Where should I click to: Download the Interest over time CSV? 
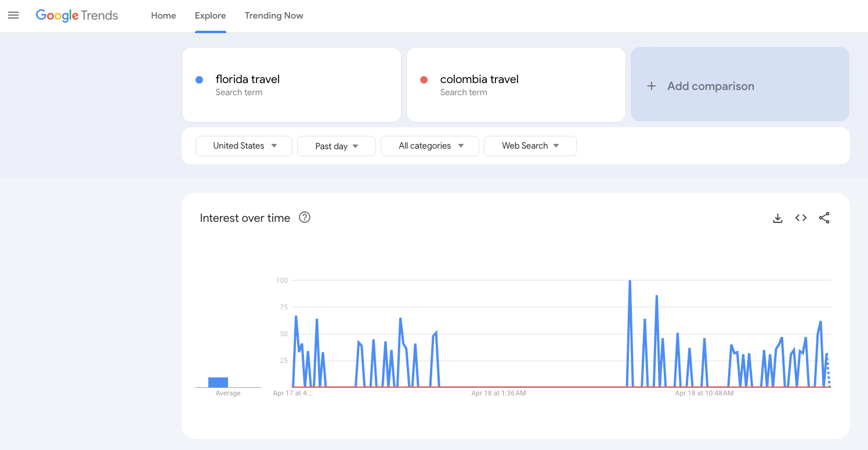pyautogui.click(x=778, y=218)
